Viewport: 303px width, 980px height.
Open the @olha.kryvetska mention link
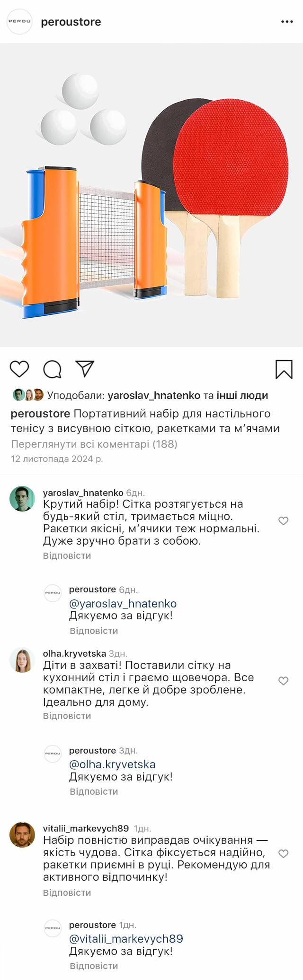[112, 764]
